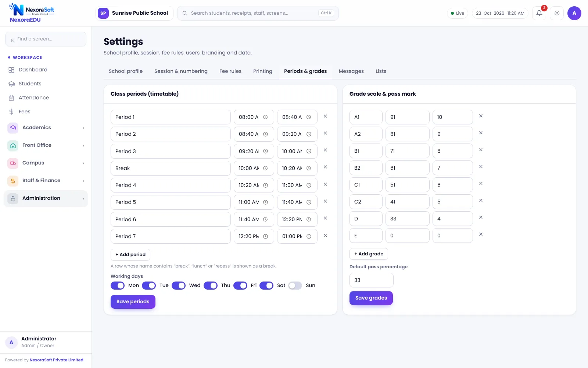Open the notifications bell
The image size is (588, 368).
point(539,13)
